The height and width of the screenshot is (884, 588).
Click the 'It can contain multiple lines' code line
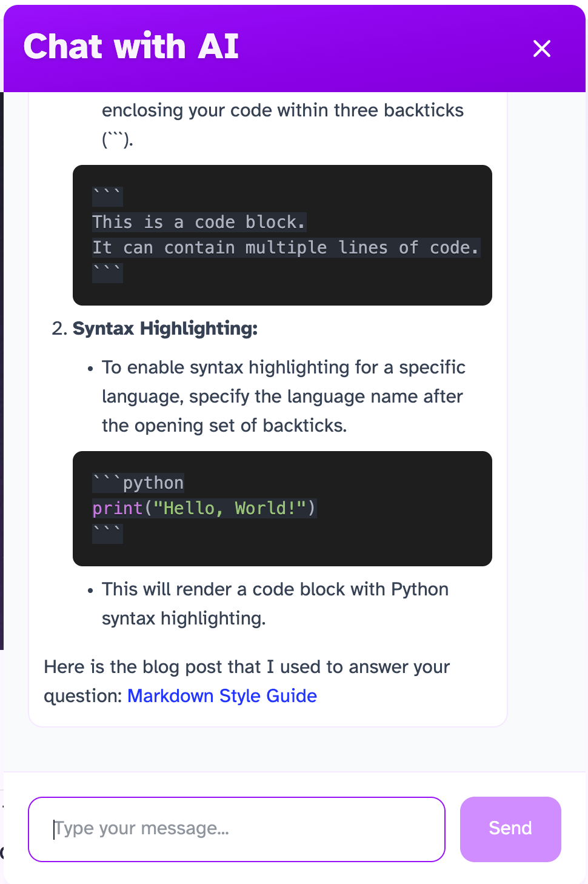[x=286, y=247]
